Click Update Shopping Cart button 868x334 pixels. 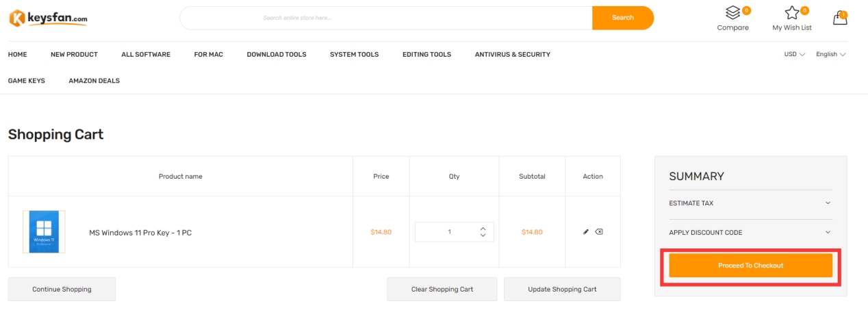562,290
